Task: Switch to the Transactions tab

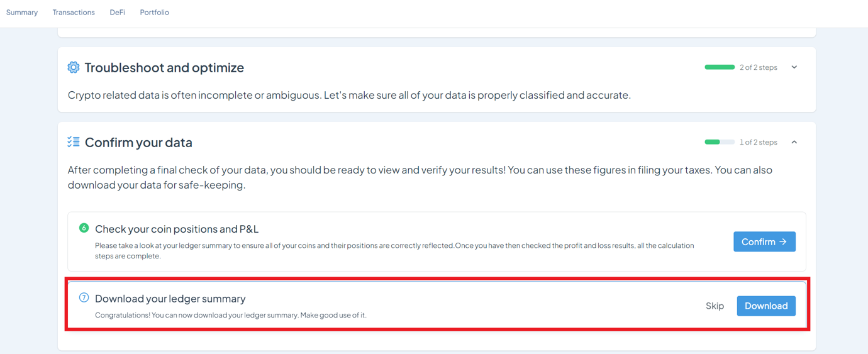Action: pos(74,12)
